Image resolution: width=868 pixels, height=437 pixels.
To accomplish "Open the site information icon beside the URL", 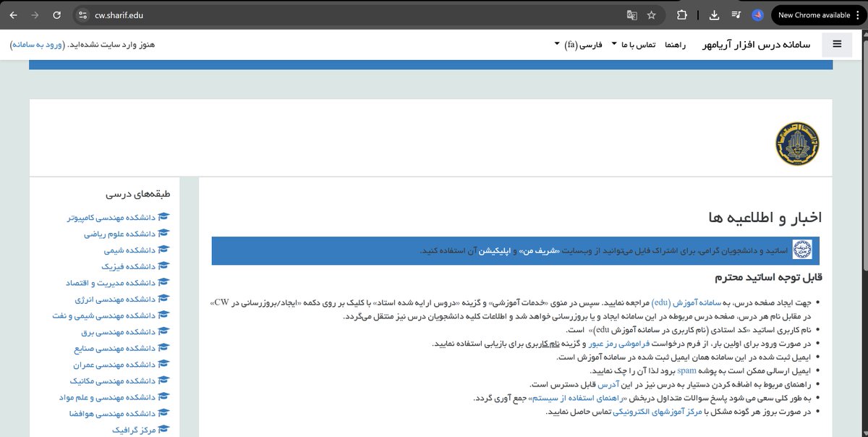I will [x=82, y=14].
